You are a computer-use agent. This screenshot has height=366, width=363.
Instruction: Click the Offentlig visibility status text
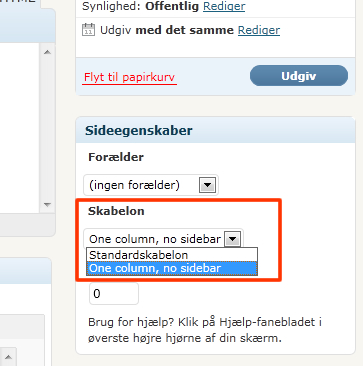tap(172, 6)
